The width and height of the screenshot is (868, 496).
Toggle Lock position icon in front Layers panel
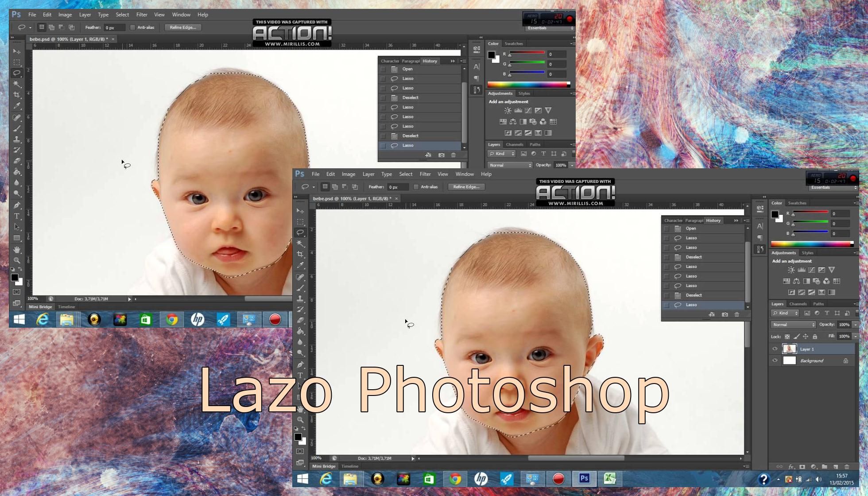806,337
